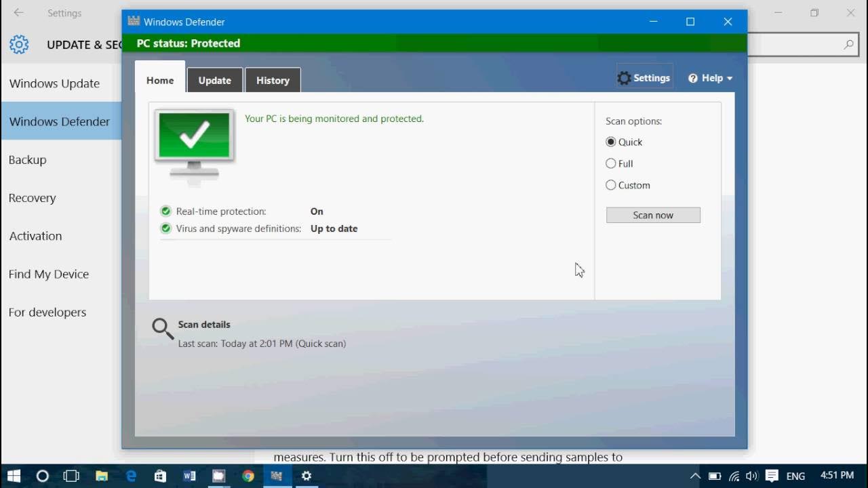868x488 pixels.
Task: Open Google Chrome from the taskbar
Action: pos(248,476)
